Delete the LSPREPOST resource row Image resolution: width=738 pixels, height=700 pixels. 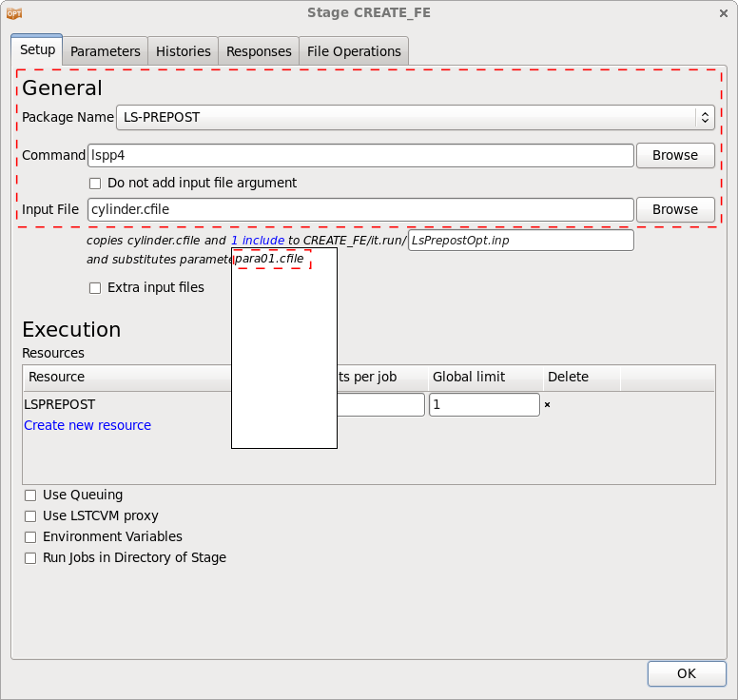pos(547,404)
